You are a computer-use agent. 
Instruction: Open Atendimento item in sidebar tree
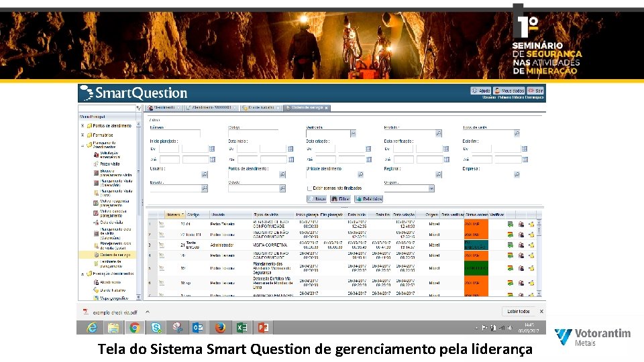(107, 282)
